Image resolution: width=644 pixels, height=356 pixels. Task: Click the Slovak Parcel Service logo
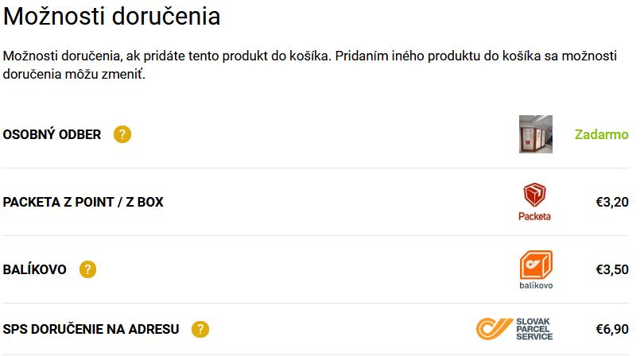(x=514, y=329)
